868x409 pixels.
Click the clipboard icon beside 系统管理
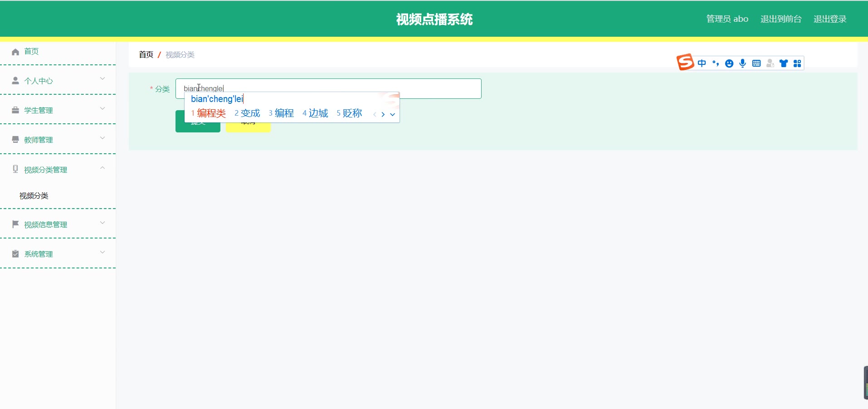pyautogui.click(x=15, y=253)
